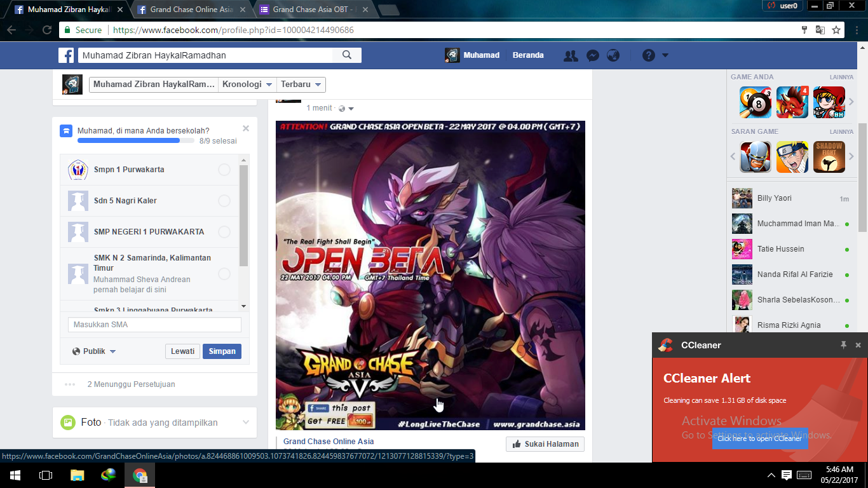Image resolution: width=868 pixels, height=488 pixels.
Task: Open the armored robot suggested game
Action: tap(756, 157)
